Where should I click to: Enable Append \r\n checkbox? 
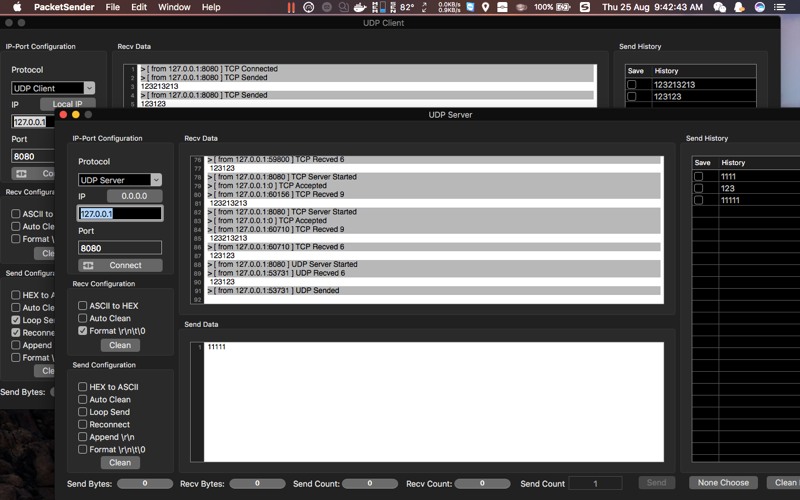[x=82, y=437]
